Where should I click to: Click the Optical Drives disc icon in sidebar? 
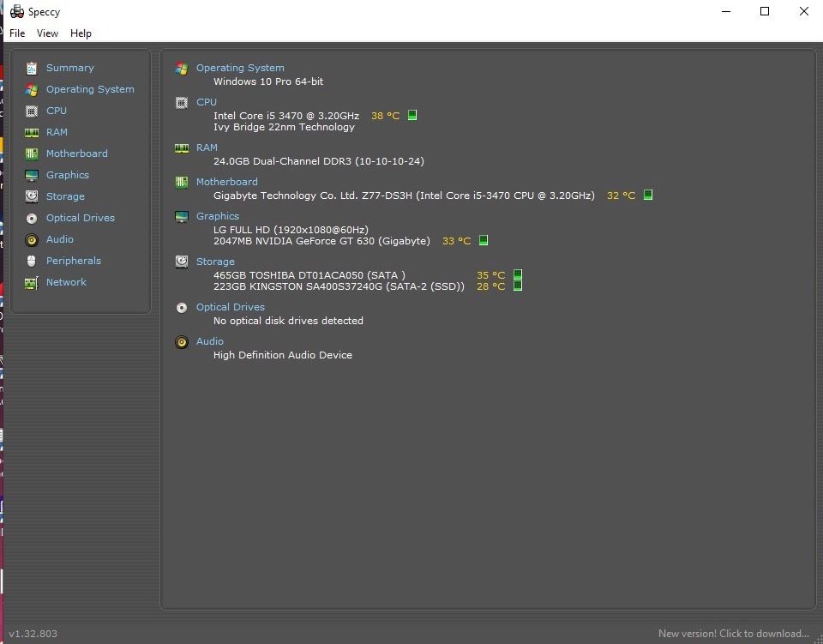[x=32, y=219]
